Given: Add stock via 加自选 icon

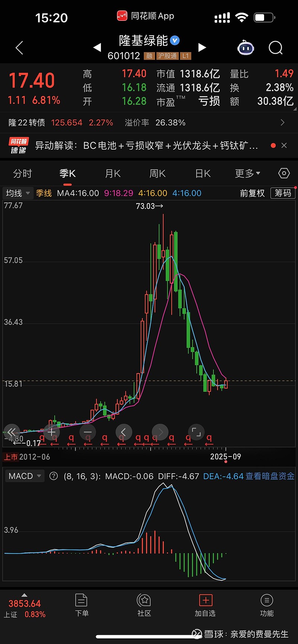Looking at the screenshot, I should (x=205, y=605).
